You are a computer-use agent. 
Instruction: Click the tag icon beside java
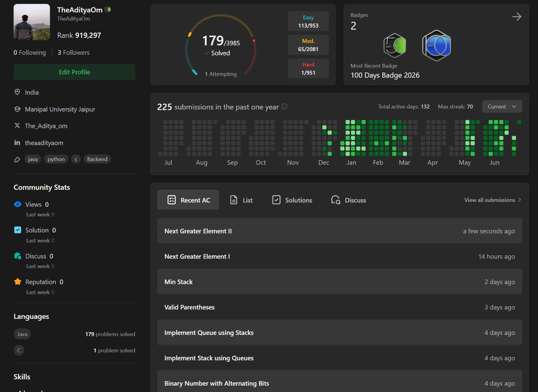point(17,159)
